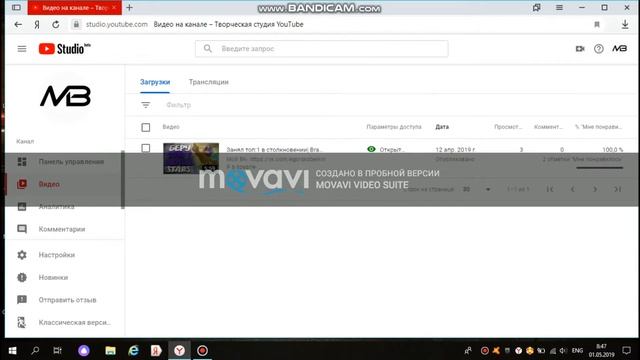Click the create video camera icon
The height and width of the screenshot is (360, 640).
pyautogui.click(x=580, y=49)
